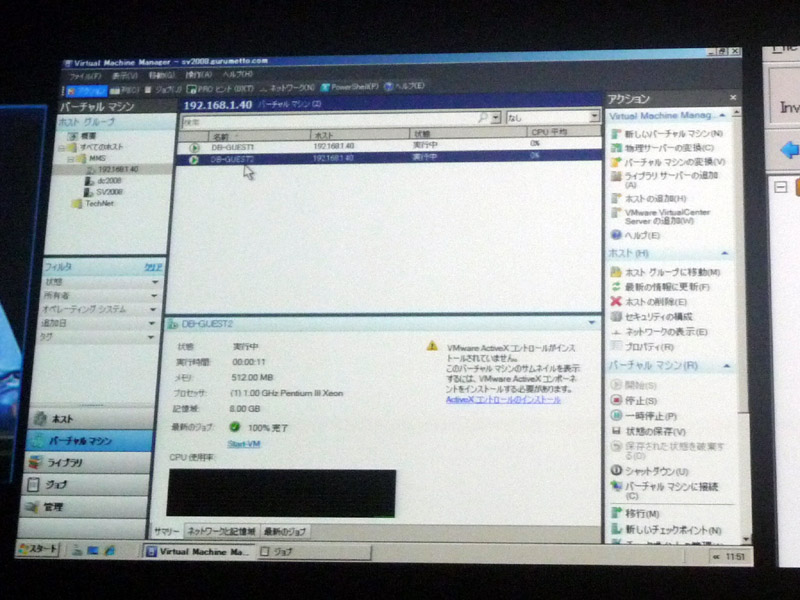Click the running status icon of DB-GUEST1

(x=194, y=147)
